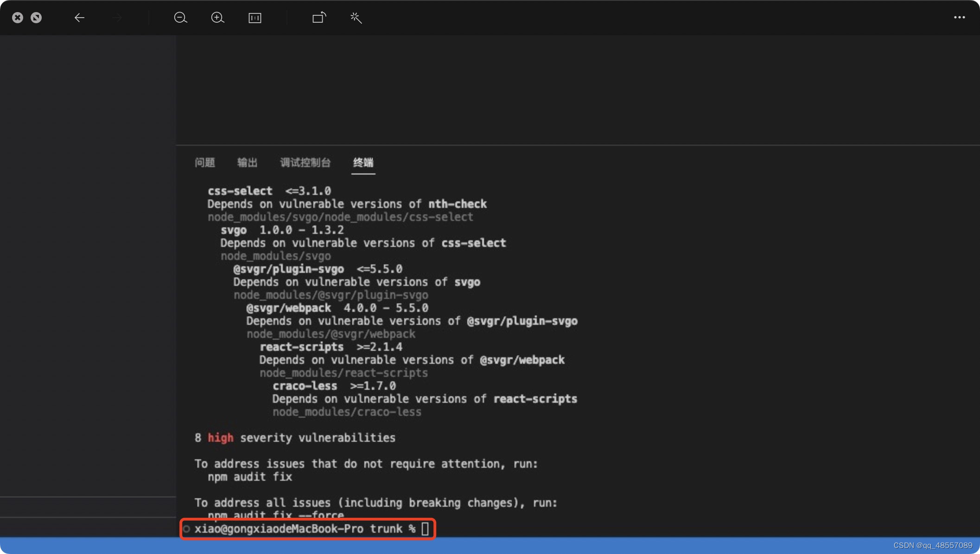Image resolution: width=980 pixels, height=554 pixels.
Task: Click the react-scripts >=2.1.4 package line
Action: point(331,347)
